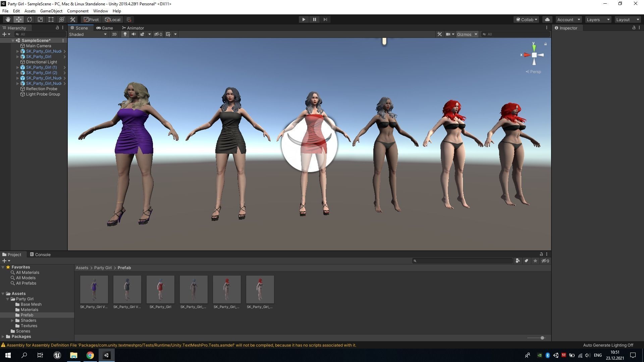Switch to the Animator tab

[133, 28]
